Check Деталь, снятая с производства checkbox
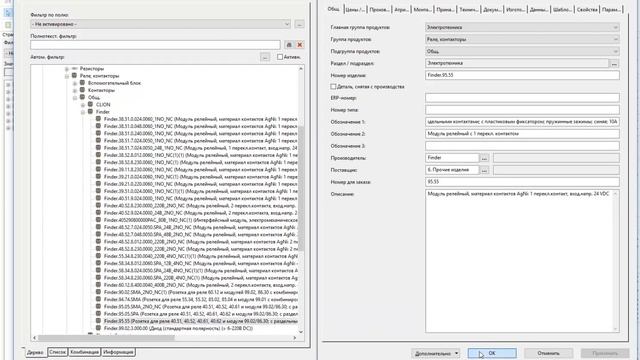This screenshot has height=360, width=640. (333, 87)
